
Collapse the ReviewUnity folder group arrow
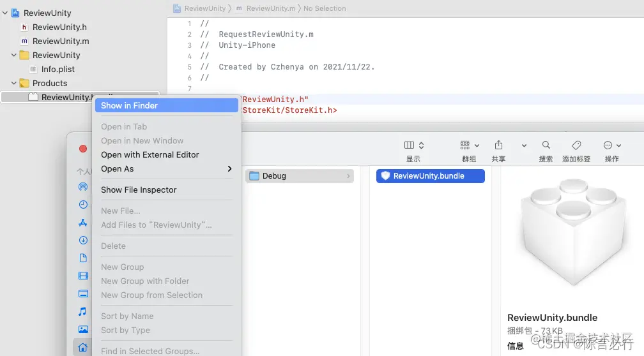(x=13, y=55)
